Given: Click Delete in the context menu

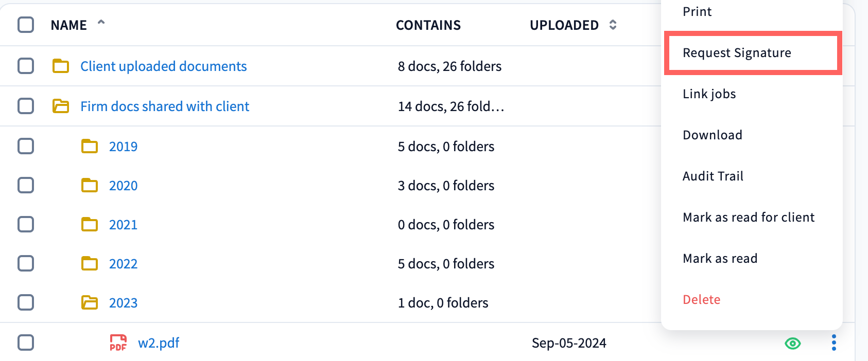Looking at the screenshot, I should click(x=701, y=300).
